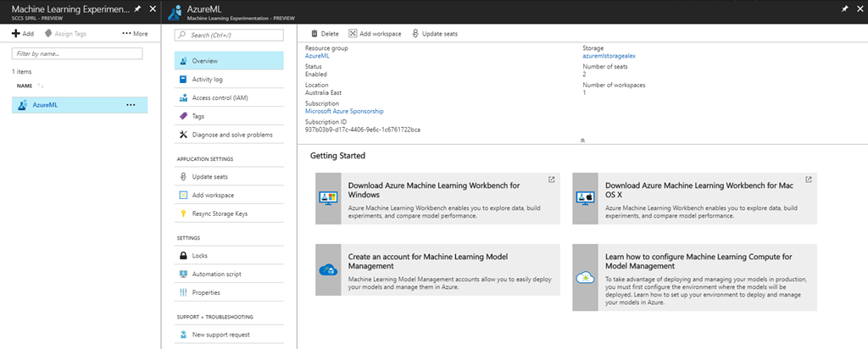Pin the AzureML blade

coord(845,9)
